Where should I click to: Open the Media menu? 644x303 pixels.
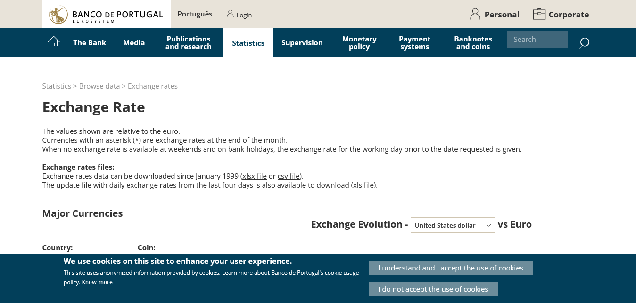[134, 43]
